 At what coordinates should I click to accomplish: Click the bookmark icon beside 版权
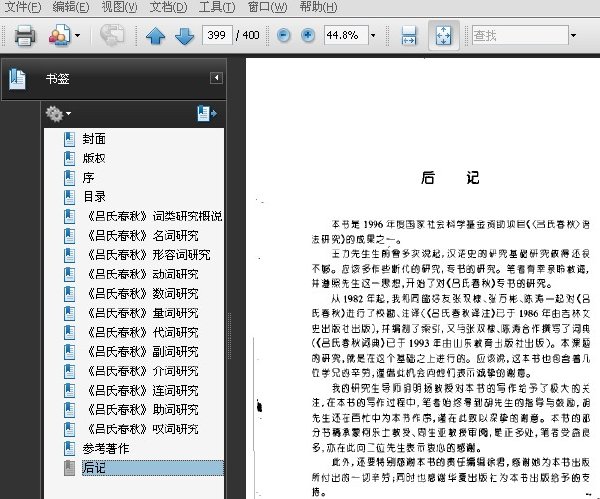[69, 158]
